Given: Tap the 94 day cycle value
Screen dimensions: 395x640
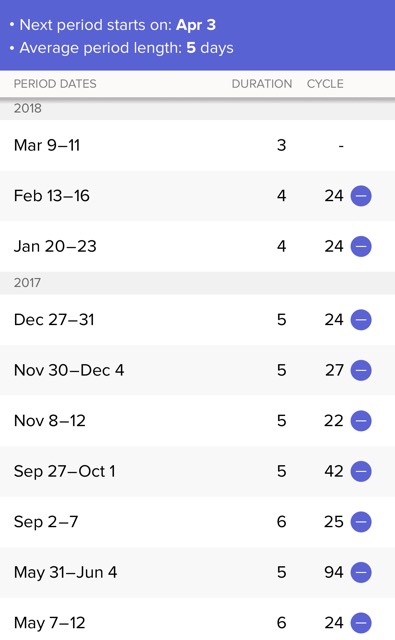Looking at the screenshot, I should tap(334, 572).
